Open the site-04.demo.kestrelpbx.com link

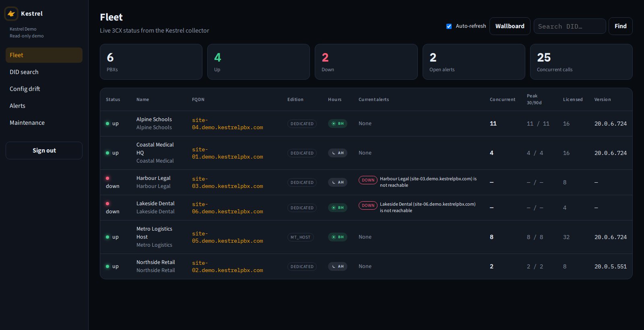pos(227,124)
